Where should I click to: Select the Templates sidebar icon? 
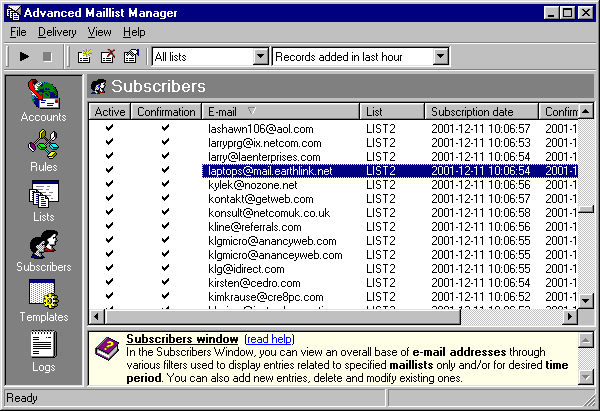point(43,300)
